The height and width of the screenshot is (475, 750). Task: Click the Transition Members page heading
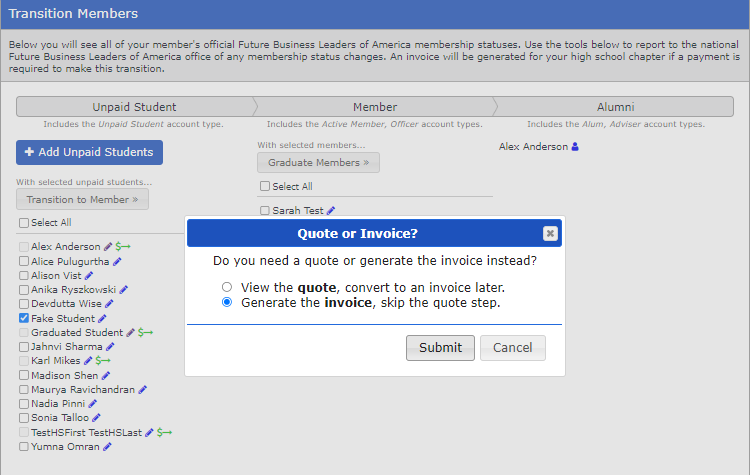(x=73, y=13)
